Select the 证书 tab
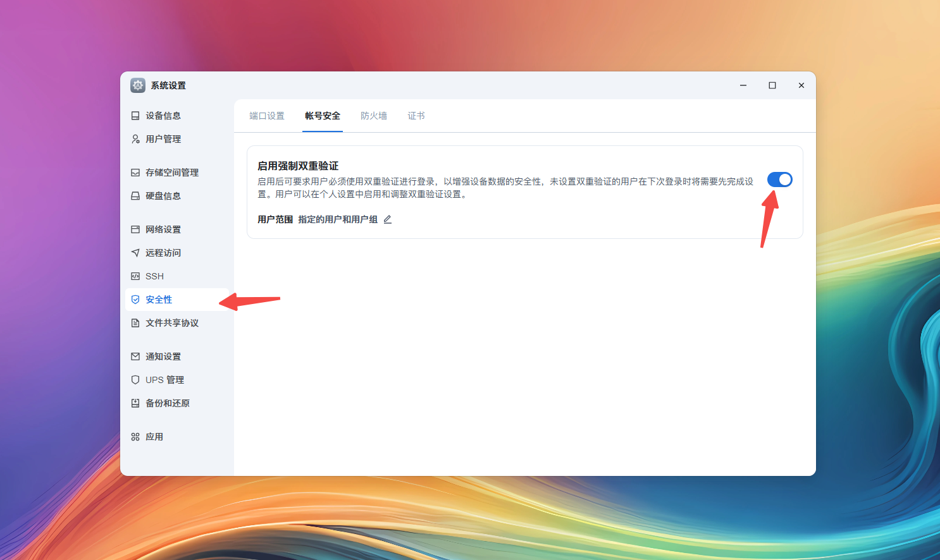940x560 pixels. point(416,116)
